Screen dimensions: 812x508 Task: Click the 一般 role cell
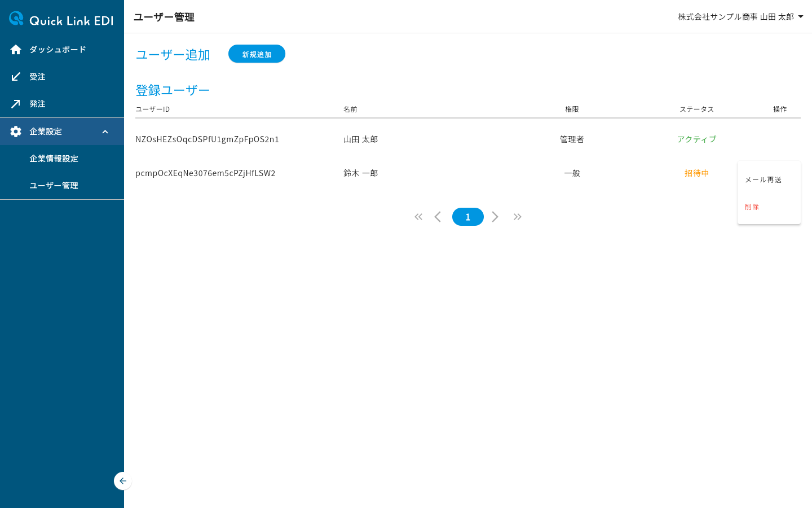[x=572, y=173]
